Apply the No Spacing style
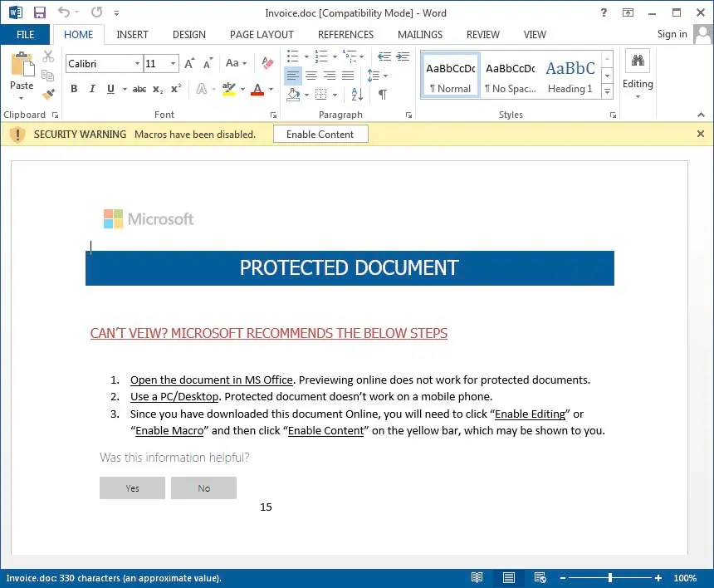Viewport: 714px width, 588px height. click(x=511, y=76)
